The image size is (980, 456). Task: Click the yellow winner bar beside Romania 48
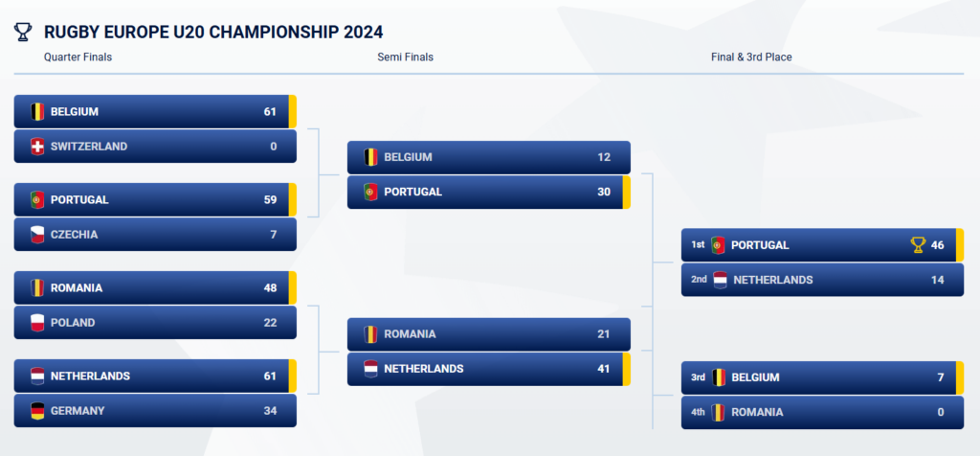[293, 287]
